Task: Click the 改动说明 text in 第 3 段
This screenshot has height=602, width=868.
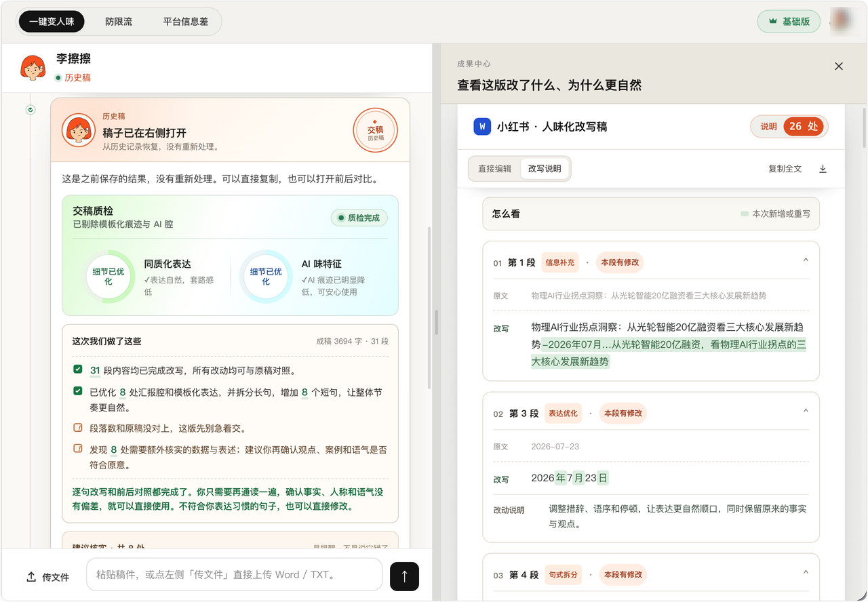Action: tap(677, 516)
